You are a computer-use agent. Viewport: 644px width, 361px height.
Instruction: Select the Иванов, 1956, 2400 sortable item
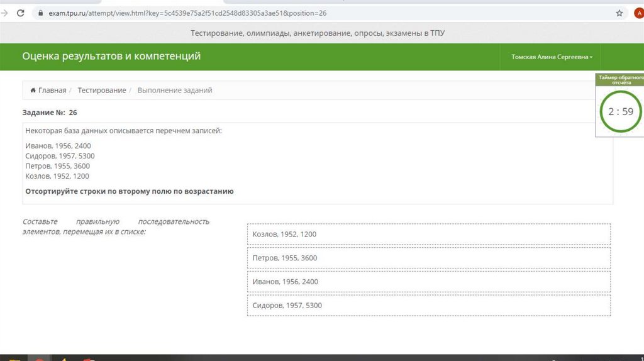pyautogui.click(x=429, y=282)
